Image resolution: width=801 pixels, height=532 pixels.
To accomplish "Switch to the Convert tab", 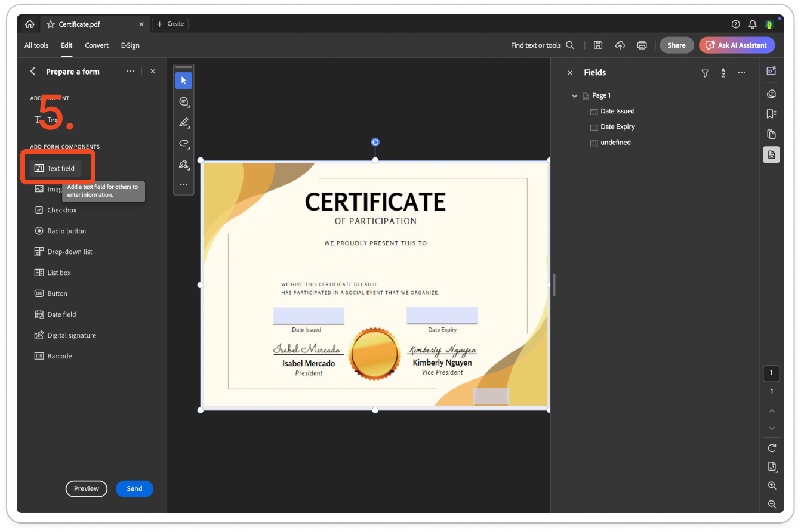I will pyautogui.click(x=97, y=45).
